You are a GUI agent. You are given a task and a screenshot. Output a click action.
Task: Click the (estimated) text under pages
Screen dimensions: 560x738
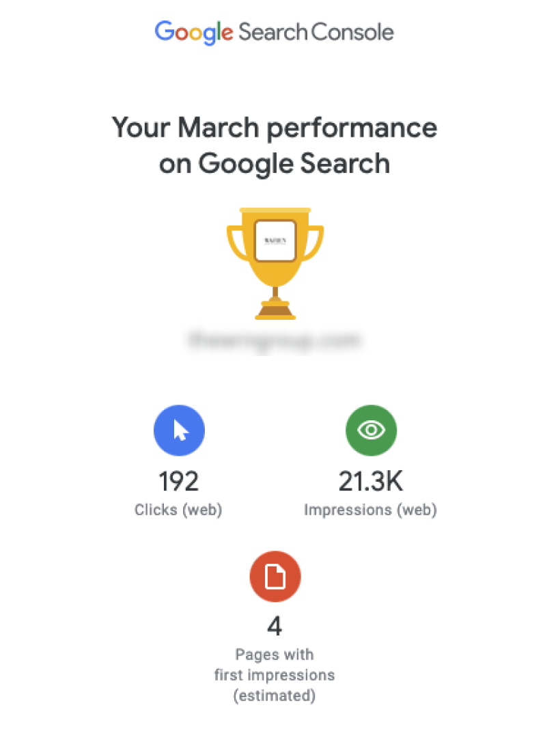275,696
